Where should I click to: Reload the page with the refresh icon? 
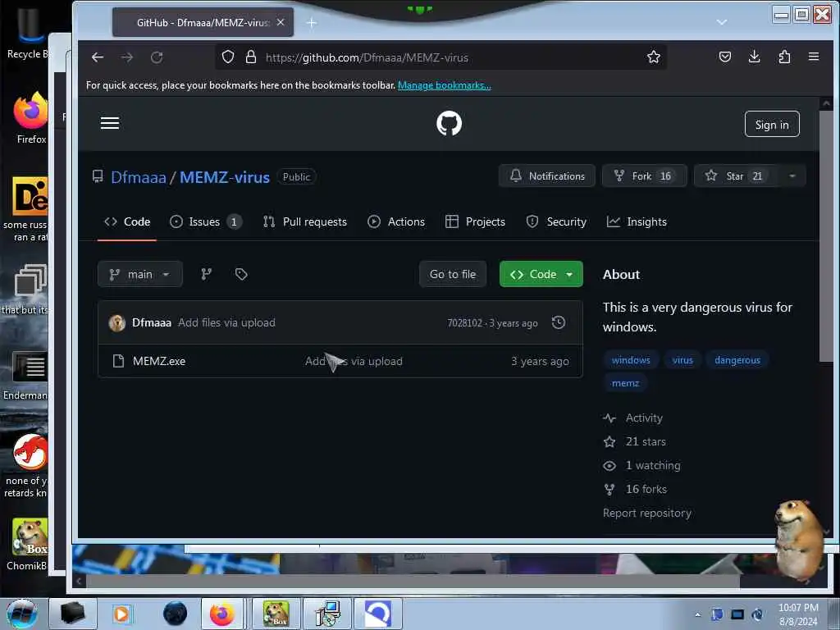[157, 57]
